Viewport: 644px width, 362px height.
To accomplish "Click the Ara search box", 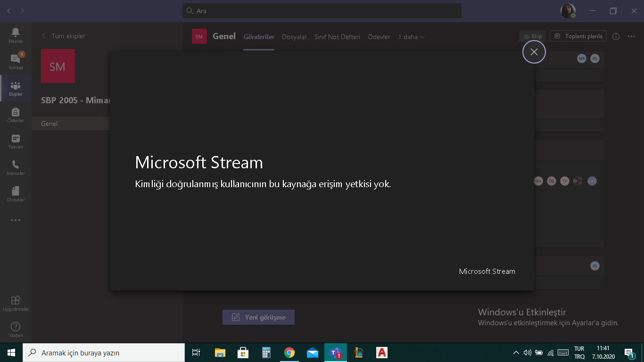I will (322, 11).
